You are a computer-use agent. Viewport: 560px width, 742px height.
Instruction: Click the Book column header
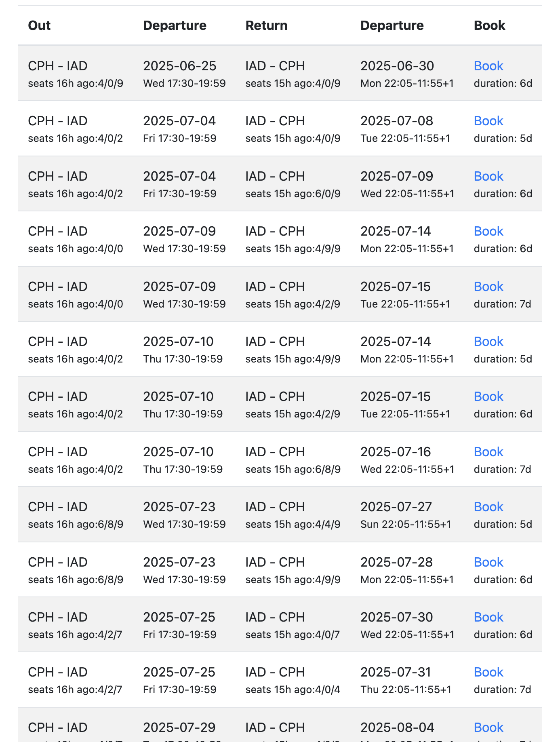(x=489, y=25)
